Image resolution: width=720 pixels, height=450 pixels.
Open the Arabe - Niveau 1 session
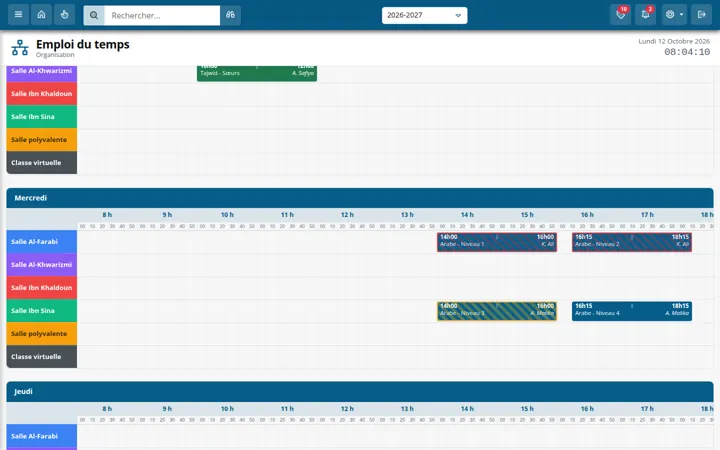pos(497,242)
